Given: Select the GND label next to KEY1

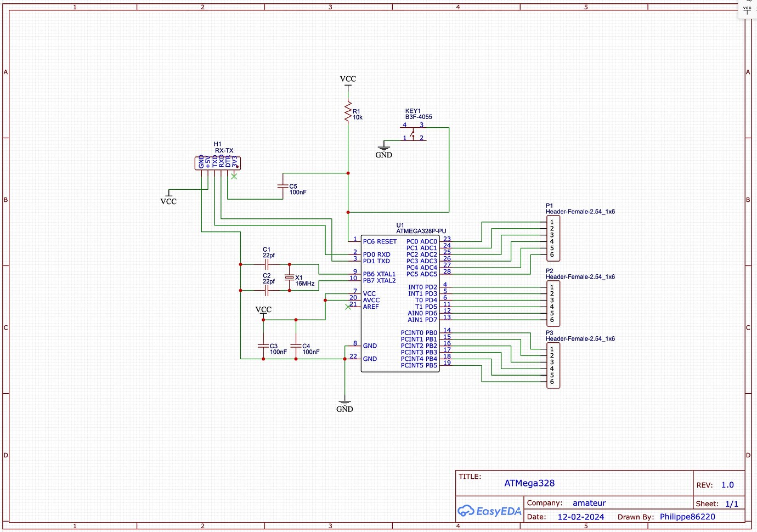Looking at the screenshot, I should [x=383, y=155].
